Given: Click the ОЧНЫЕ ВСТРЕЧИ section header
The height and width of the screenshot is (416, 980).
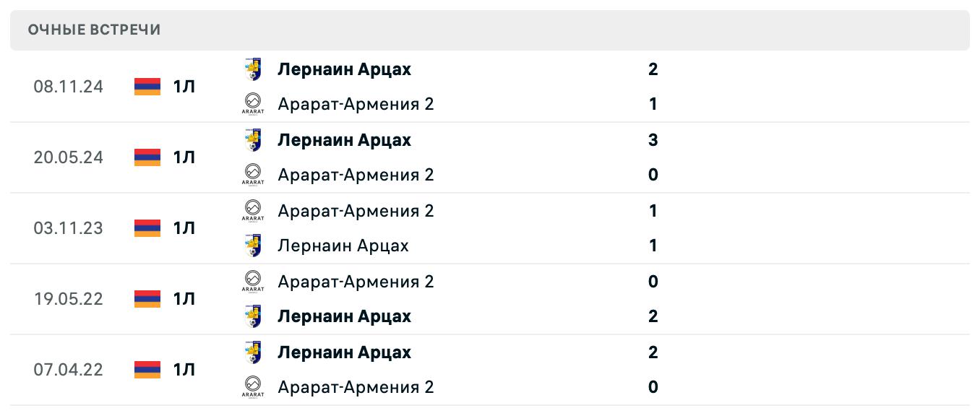Looking at the screenshot, I should point(93,30).
